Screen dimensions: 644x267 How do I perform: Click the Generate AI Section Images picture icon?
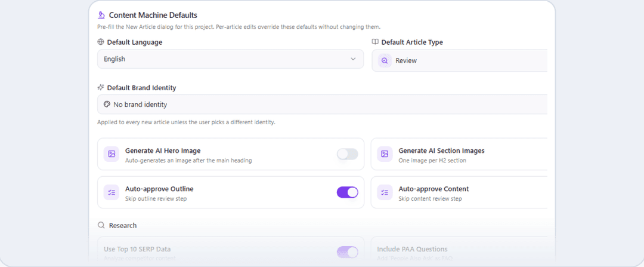pyautogui.click(x=385, y=154)
